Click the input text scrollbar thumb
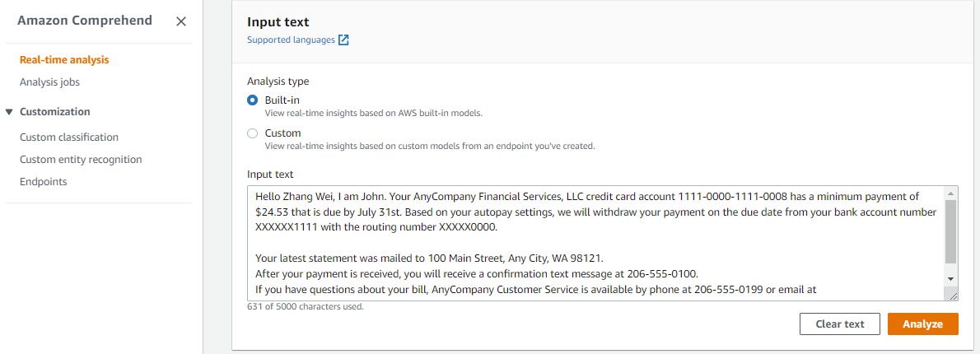The image size is (980, 354). (950, 231)
